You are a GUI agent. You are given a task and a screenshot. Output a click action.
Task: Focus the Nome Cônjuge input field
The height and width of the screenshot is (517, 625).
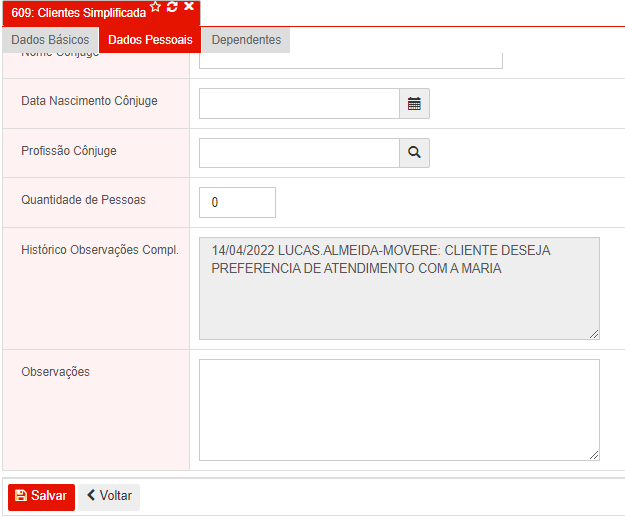[x=351, y=61]
